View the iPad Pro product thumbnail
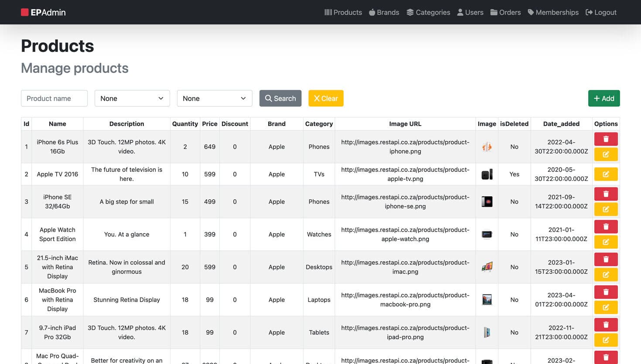The height and width of the screenshot is (364, 641). [x=487, y=333]
